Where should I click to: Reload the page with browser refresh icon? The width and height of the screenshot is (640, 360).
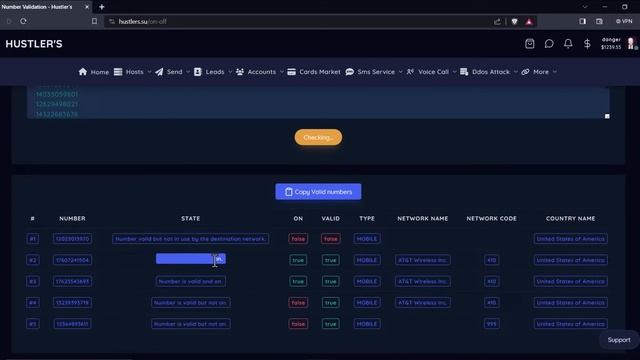(x=23, y=21)
